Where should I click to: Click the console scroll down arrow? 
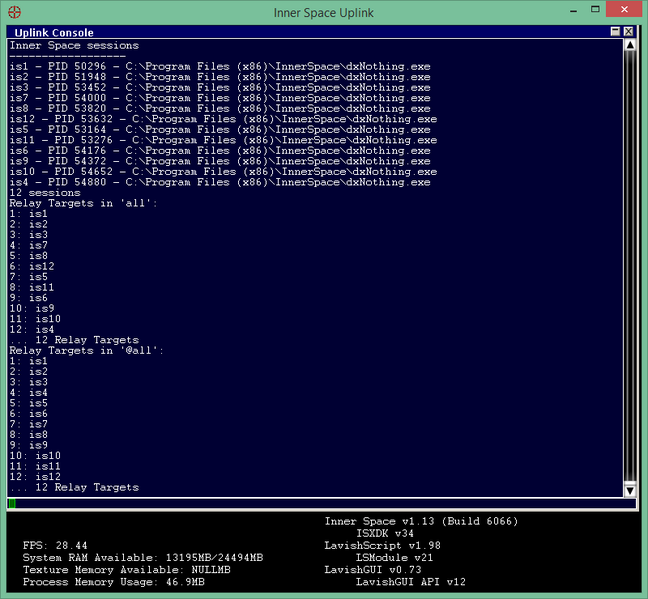pyautogui.click(x=630, y=491)
